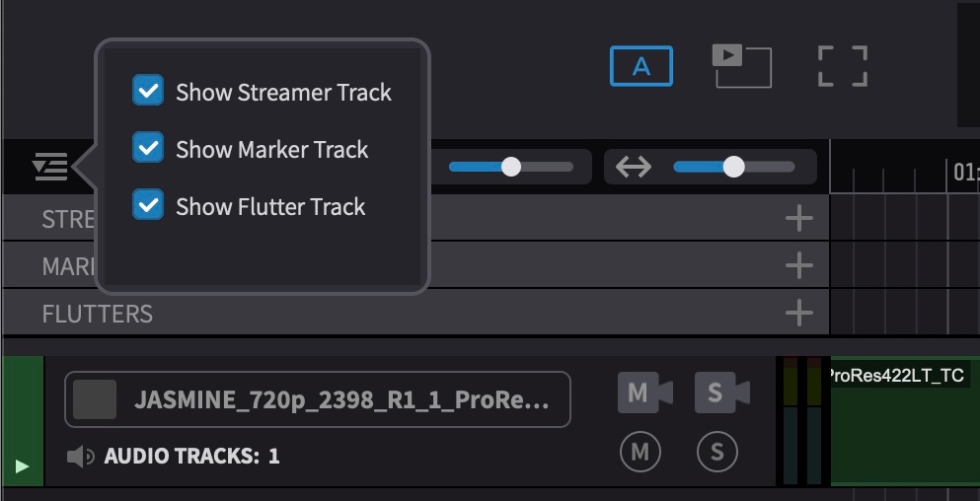
Task: Expand the track with green play arrow
Action: click(22, 466)
